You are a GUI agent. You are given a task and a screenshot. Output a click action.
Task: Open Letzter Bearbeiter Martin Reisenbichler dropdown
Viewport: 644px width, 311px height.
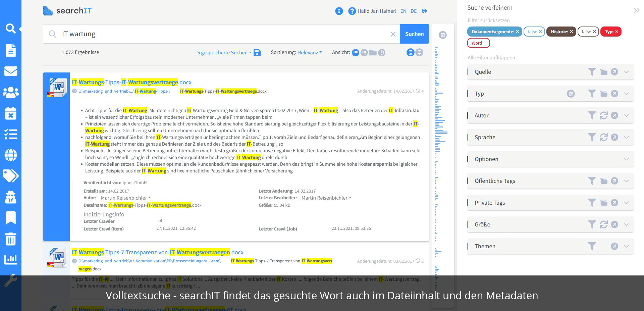(326, 198)
